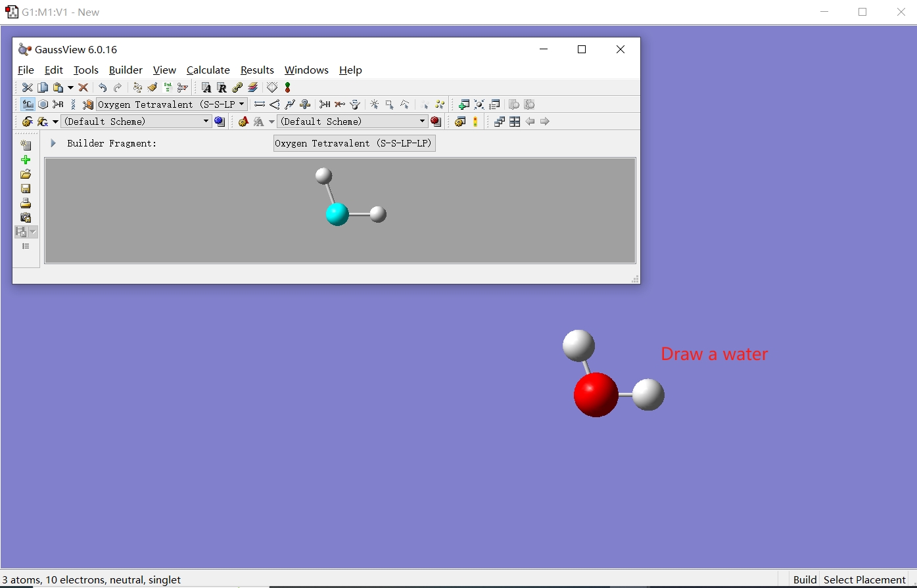Click the Oxygen Tetravalent (S-S-LP-LP) button
The height and width of the screenshot is (588, 917).
[354, 143]
